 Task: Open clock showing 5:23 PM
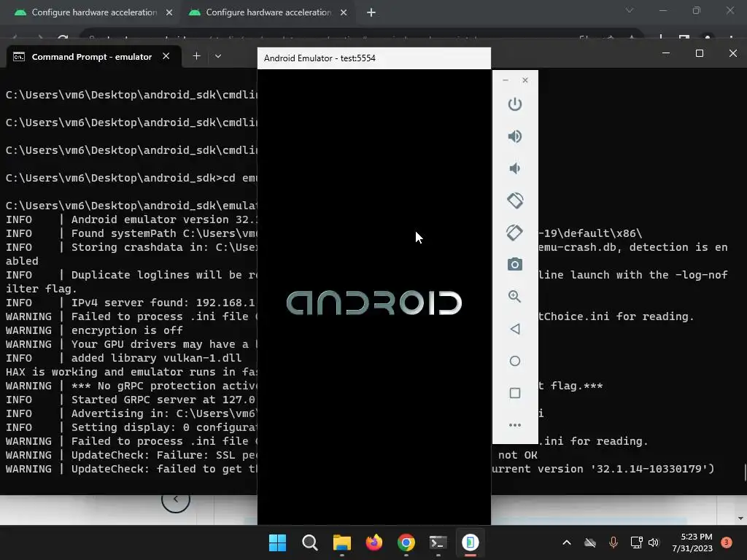tap(692, 542)
